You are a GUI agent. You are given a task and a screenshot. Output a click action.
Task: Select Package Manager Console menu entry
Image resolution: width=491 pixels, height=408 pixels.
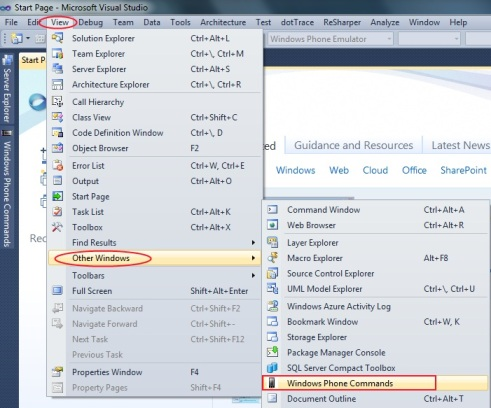coord(375,352)
